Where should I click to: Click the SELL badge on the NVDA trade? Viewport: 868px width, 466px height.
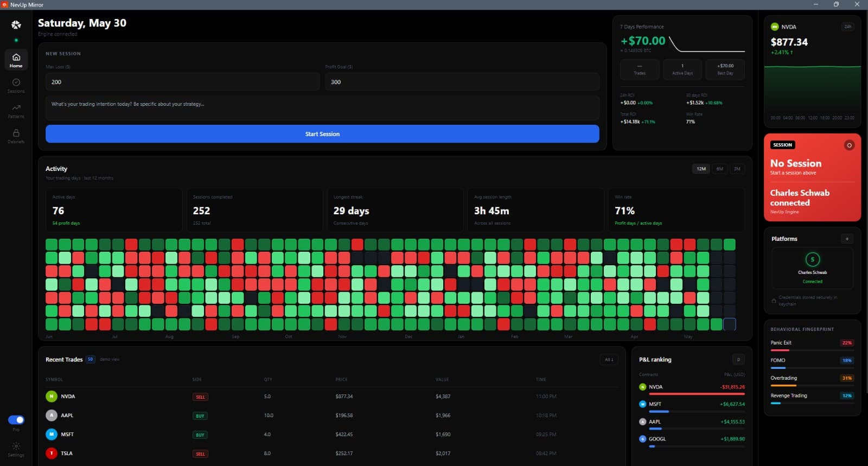point(200,397)
